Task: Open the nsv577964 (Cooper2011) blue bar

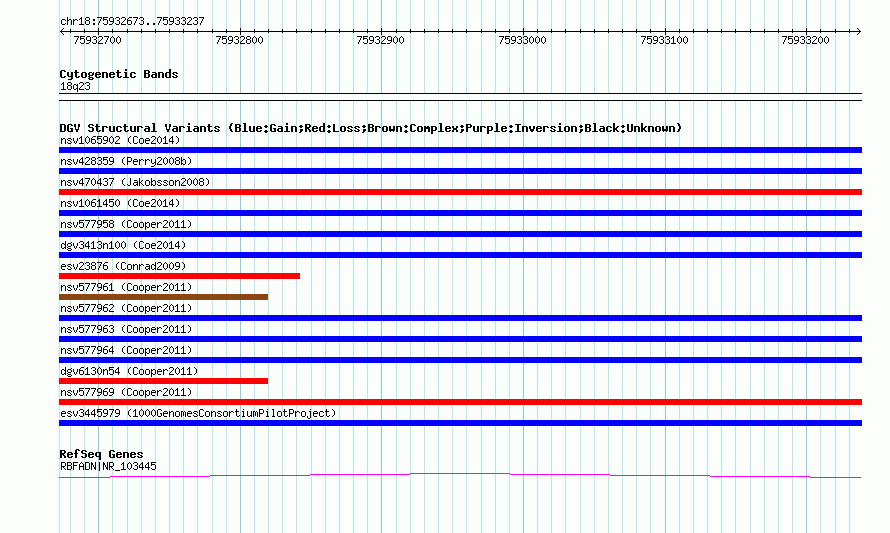Action: (x=460, y=360)
